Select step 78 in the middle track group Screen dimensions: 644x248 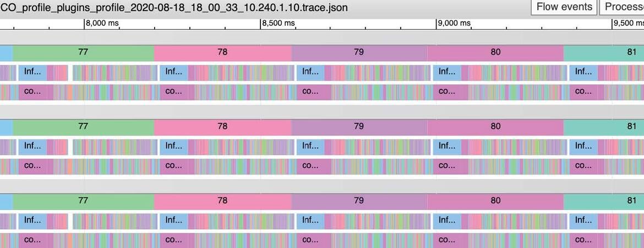point(222,127)
